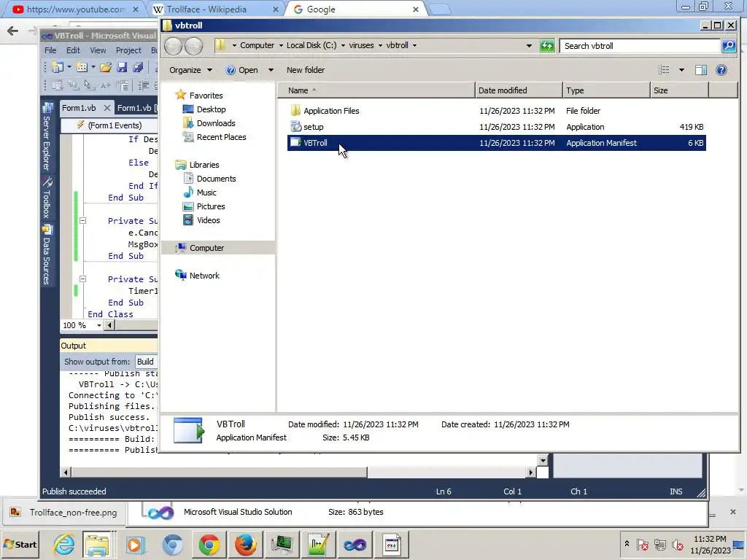Open Firefox from taskbar
The width and height of the screenshot is (747, 560).
(x=245, y=544)
